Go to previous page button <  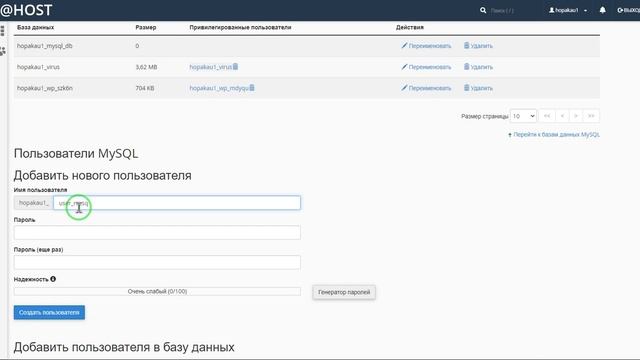point(562,116)
